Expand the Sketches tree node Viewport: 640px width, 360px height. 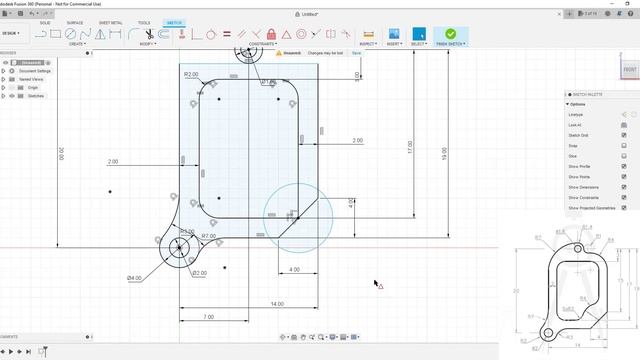(3, 96)
